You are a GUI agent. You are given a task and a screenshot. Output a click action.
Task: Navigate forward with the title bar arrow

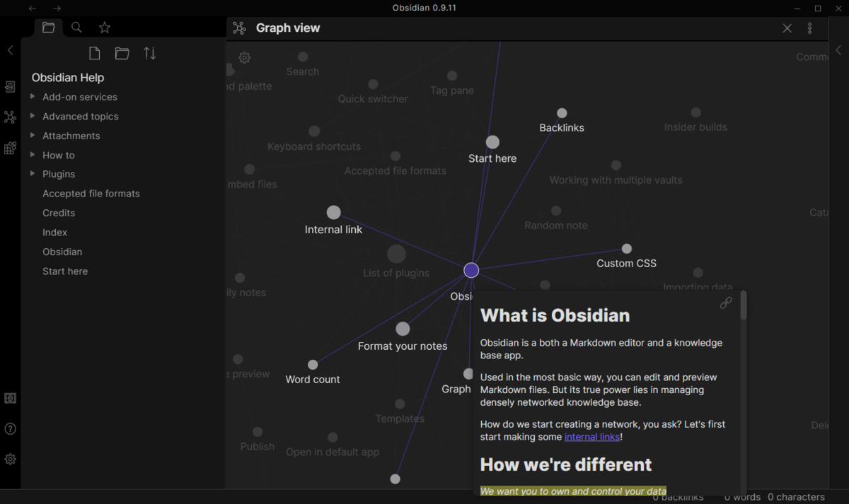57,8
